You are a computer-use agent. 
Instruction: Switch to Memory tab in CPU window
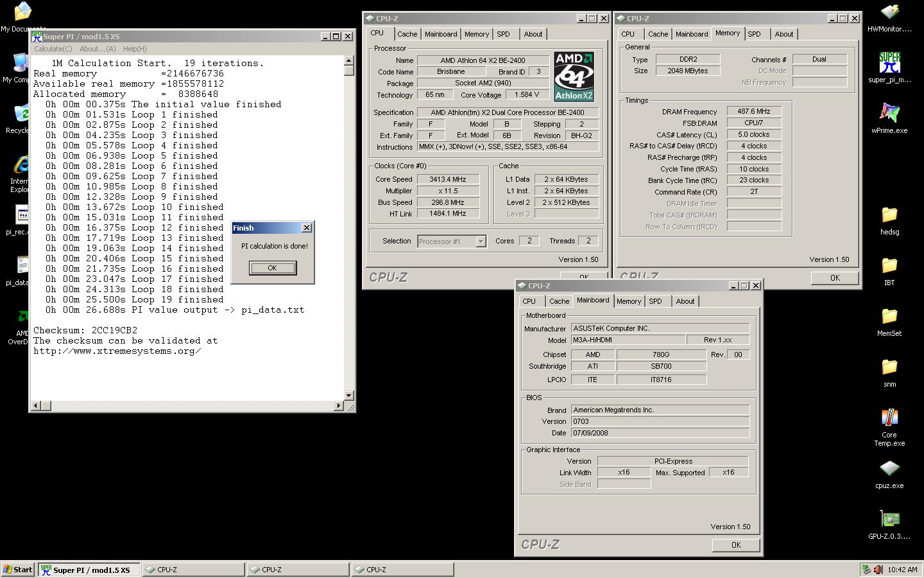tap(477, 34)
